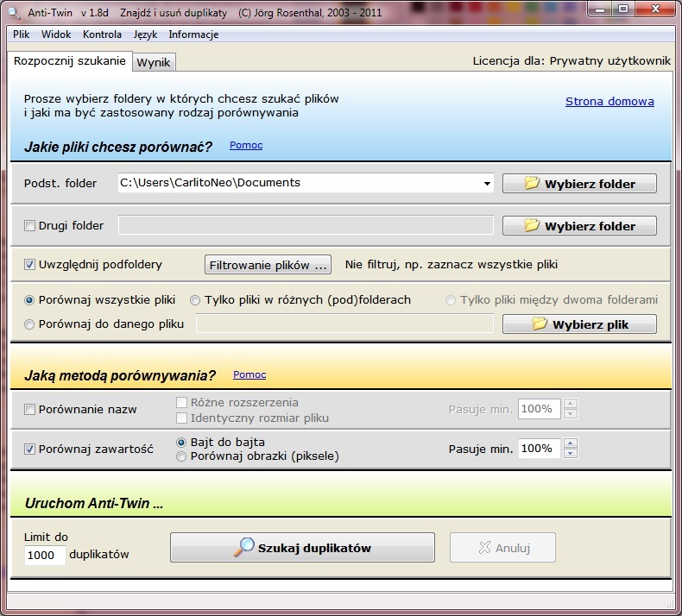682x616 pixels.
Task: Open the Strona domowa link
Action: click(609, 101)
